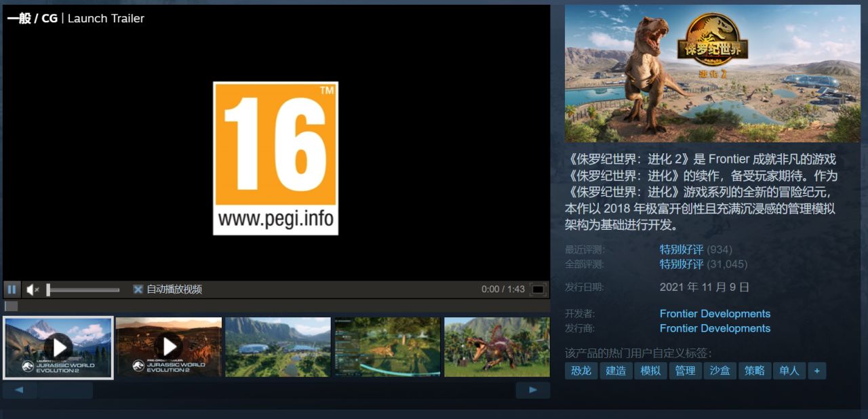Adjust the video volume slider
The width and height of the screenshot is (868, 419).
[83, 290]
